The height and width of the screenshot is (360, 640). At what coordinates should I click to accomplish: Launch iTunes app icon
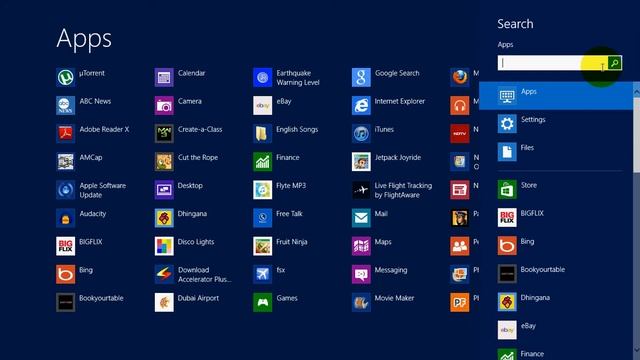point(361,133)
